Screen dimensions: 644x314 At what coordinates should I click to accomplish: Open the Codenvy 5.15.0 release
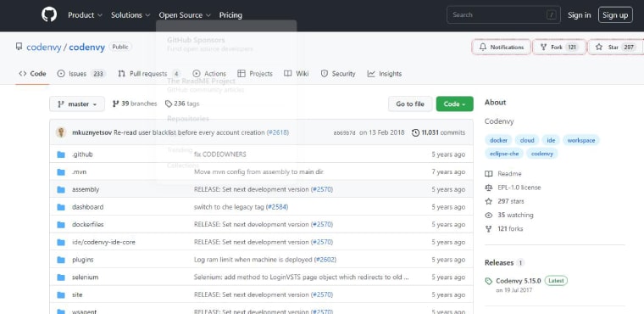519,281
